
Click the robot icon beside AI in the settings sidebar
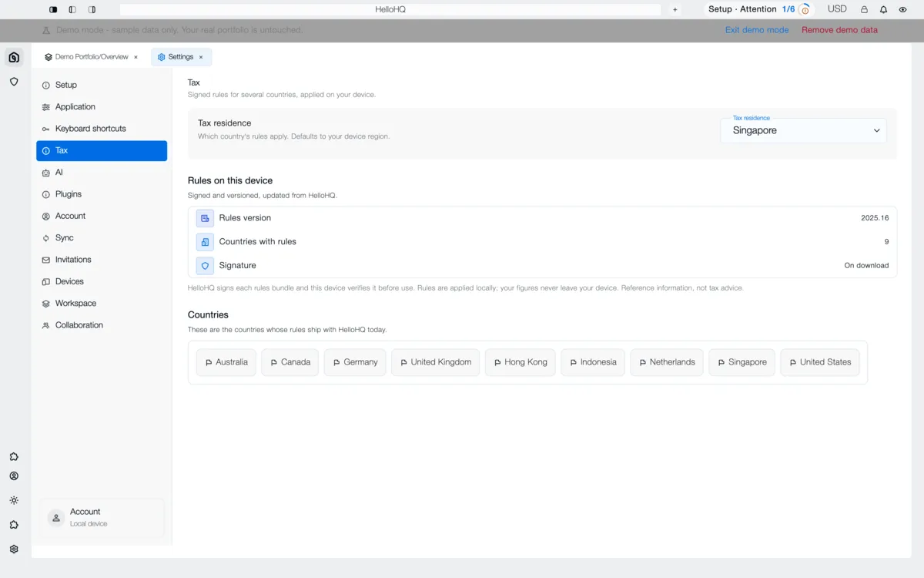pyautogui.click(x=46, y=173)
